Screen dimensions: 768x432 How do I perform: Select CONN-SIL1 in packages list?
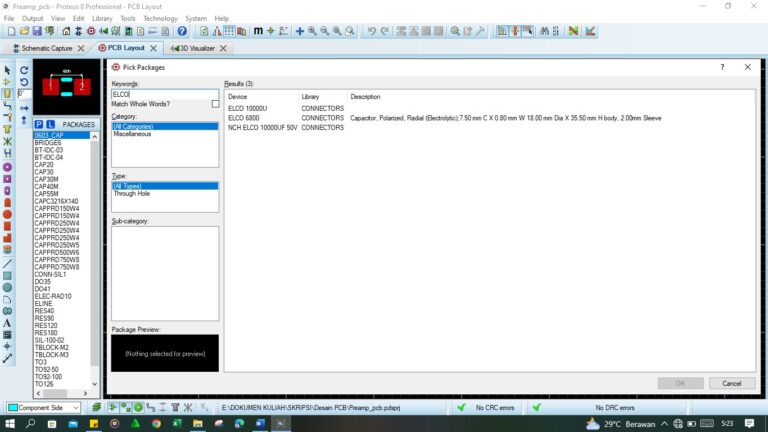pyautogui.click(x=52, y=274)
